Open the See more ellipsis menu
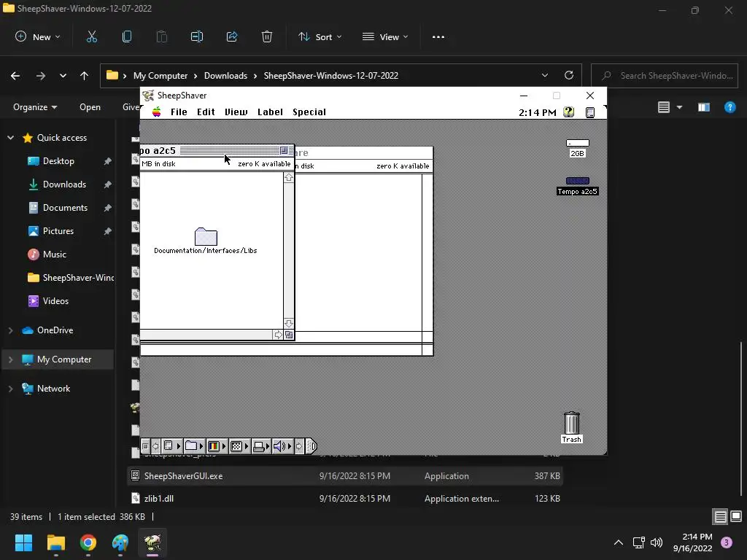This screenshot has height=560, width=747. pos(438,36)
